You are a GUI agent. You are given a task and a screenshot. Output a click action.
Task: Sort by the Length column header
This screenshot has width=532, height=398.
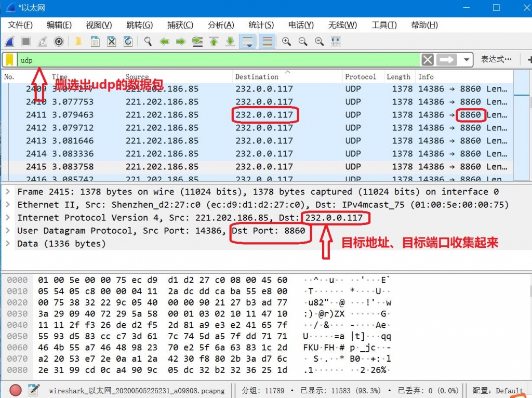click(400, 77)
